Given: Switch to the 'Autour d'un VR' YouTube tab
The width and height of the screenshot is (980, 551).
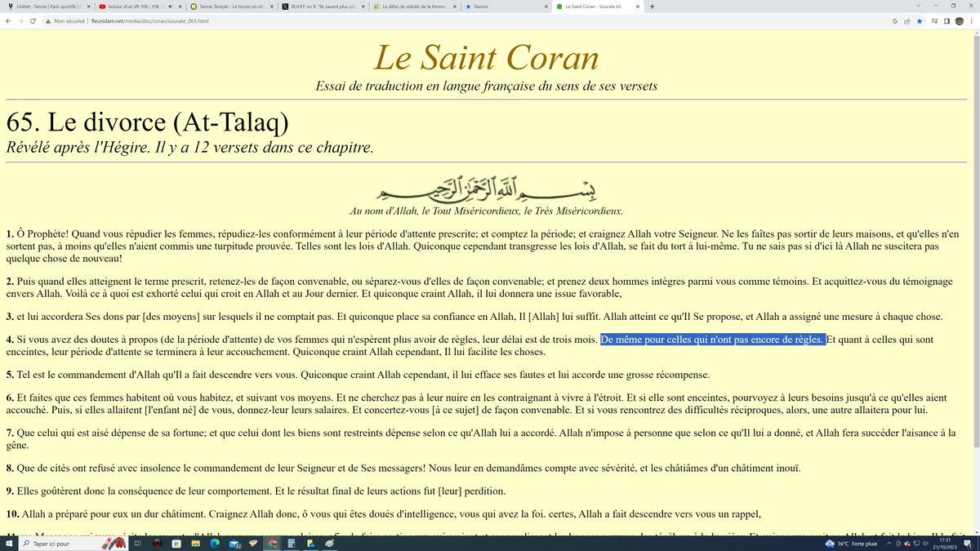Looking at the screenshot, I should 139,7.
